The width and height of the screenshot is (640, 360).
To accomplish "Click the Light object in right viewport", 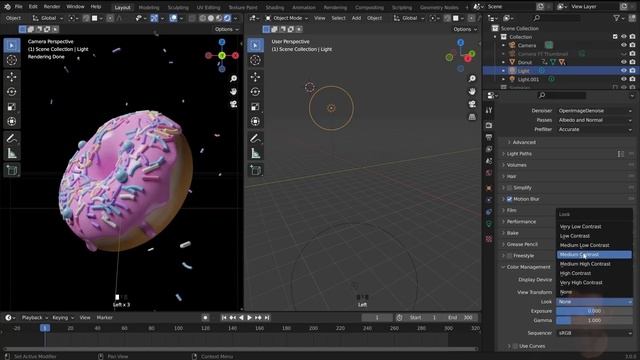I will tap(331, 108).
